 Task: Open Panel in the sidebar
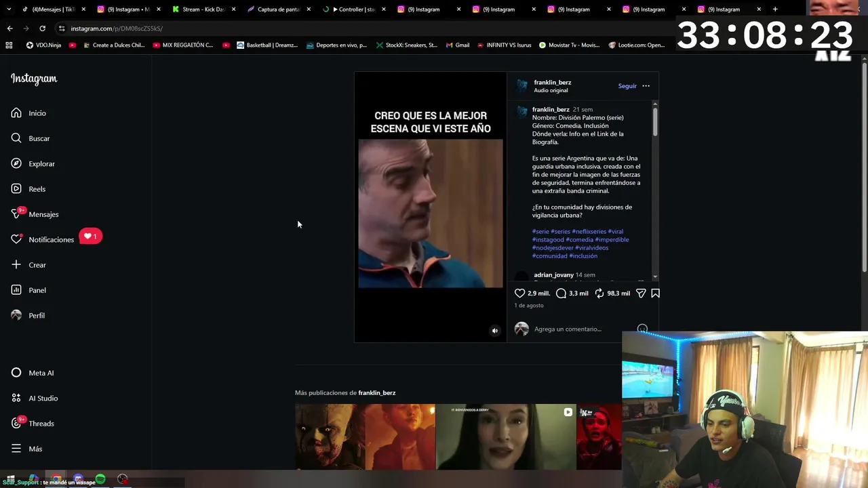(x=28, y=290)
